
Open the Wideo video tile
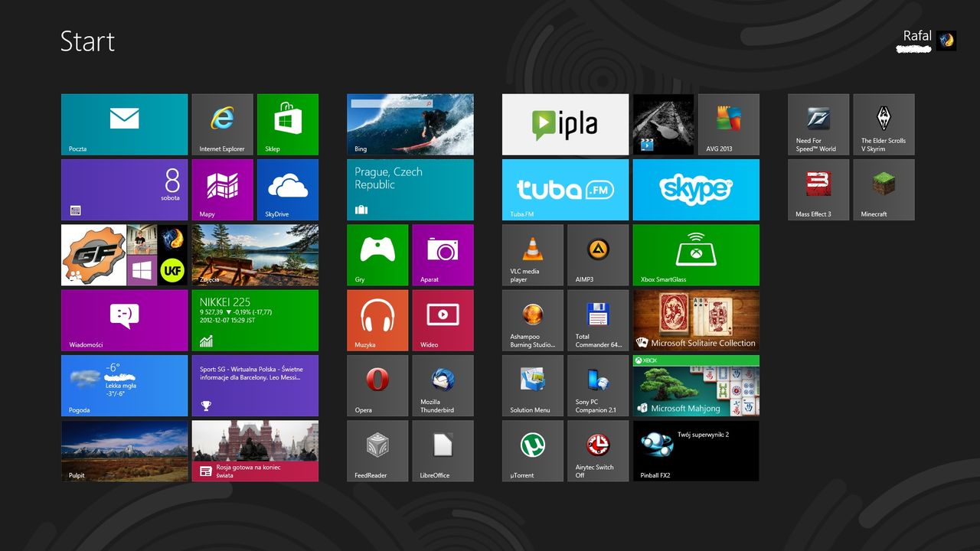443,320
